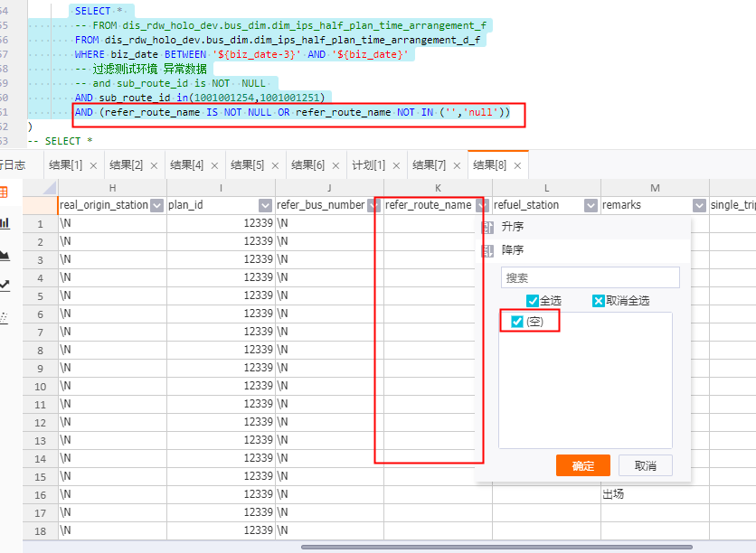
Task: Select the 结果[8] tab
Action: pos(490,165)
